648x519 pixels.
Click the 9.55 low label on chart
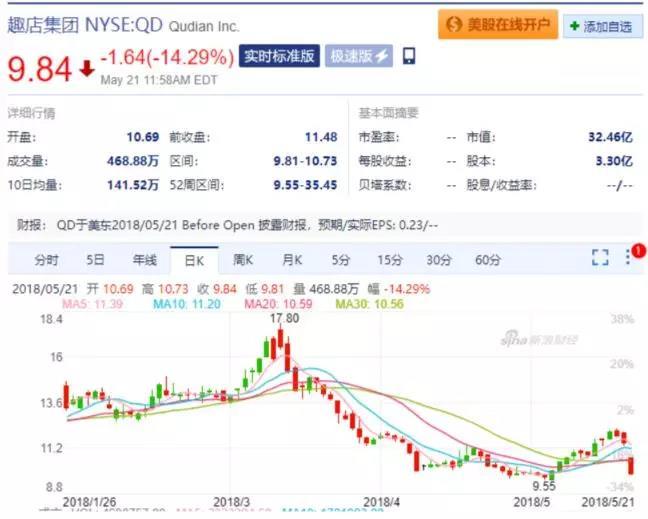544,486
